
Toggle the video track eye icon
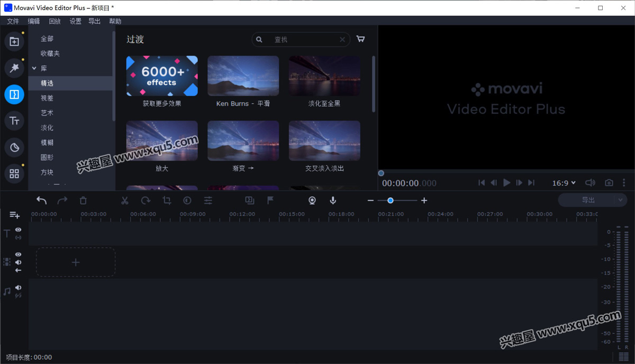[19, 254]
